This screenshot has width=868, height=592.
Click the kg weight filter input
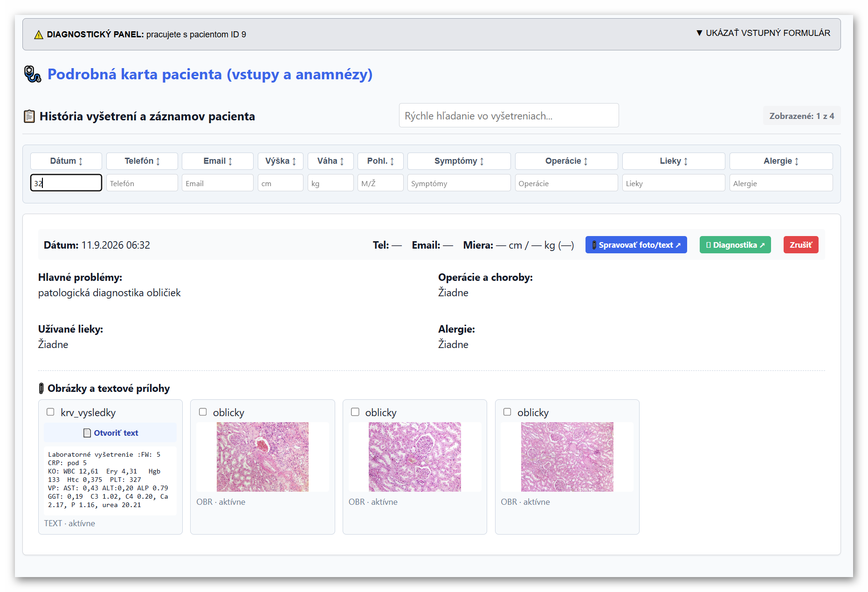331,183
